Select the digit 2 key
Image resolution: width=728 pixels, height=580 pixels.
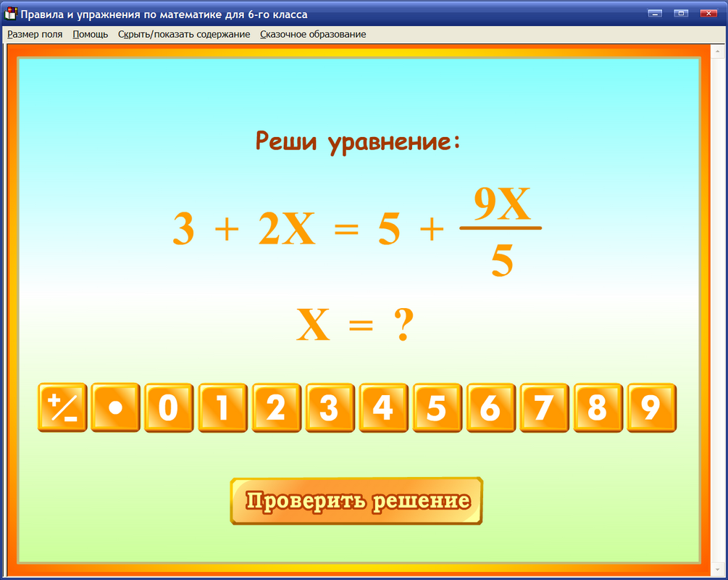[x=277, y=409]
